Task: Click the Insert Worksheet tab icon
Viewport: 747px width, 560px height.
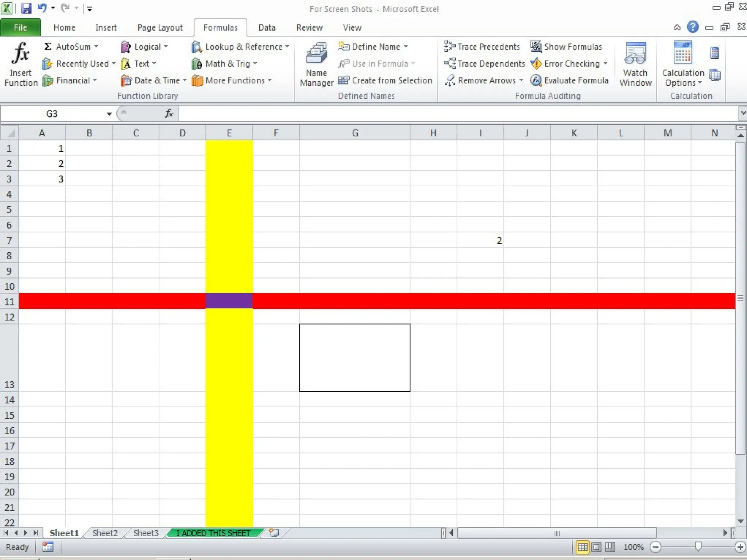Action: tap(274, 533)
